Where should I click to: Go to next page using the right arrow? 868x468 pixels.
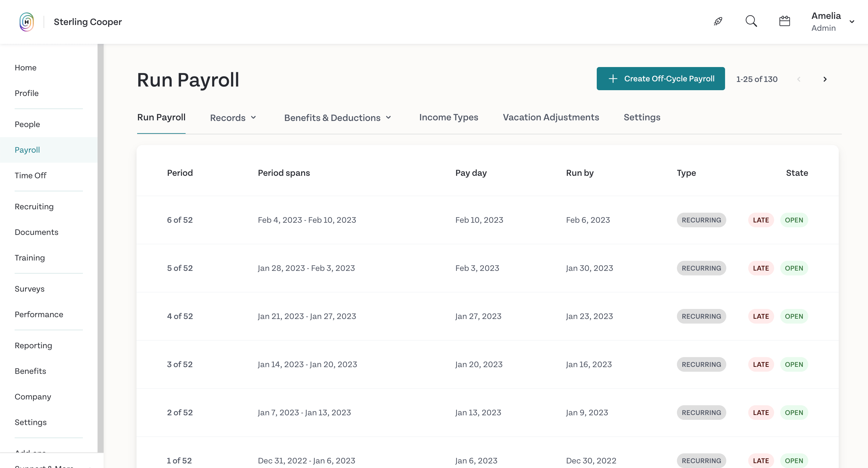point(825,79)
